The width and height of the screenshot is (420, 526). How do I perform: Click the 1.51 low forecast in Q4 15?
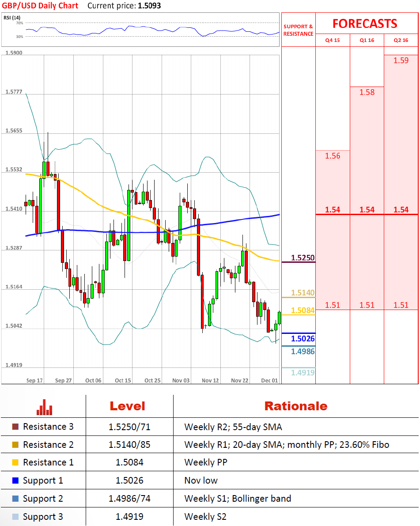[333, 305]
